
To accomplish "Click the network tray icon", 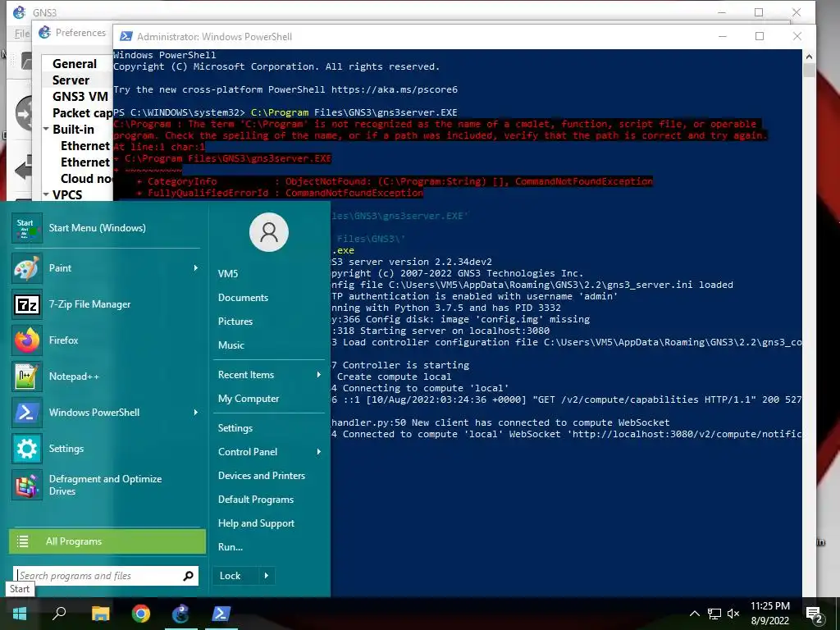I will (714, 614).
